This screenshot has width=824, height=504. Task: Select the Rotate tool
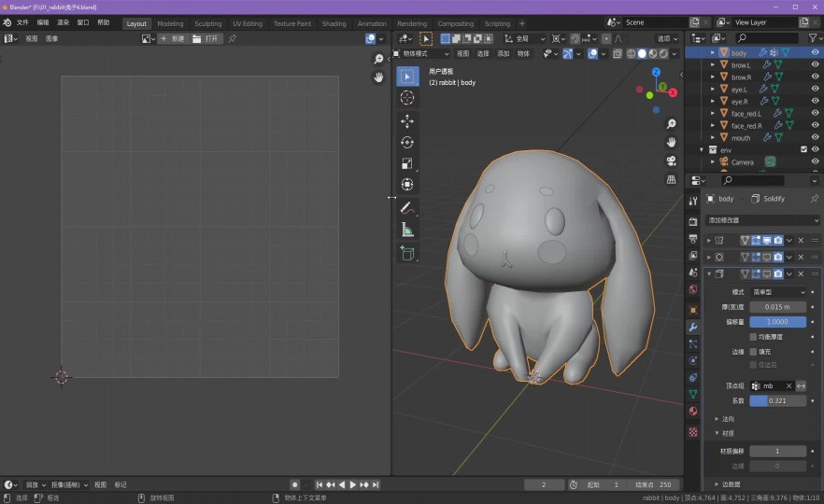click(x=406, y=142)
